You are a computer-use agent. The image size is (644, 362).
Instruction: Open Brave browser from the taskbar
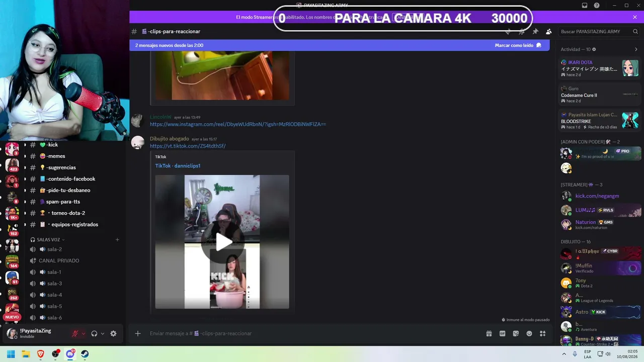tap(41, 354)
